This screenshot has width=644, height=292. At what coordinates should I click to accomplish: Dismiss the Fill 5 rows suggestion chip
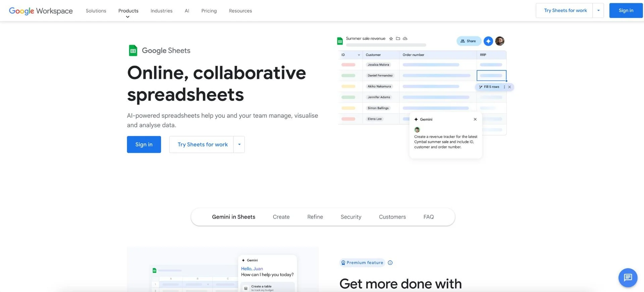tap(509, 87)
